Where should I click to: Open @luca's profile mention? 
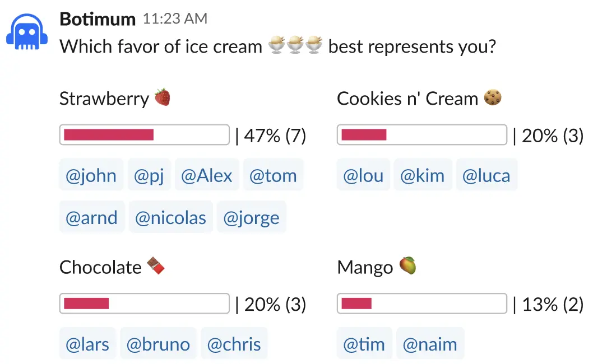pyautogui.click(x=487, y=175)
